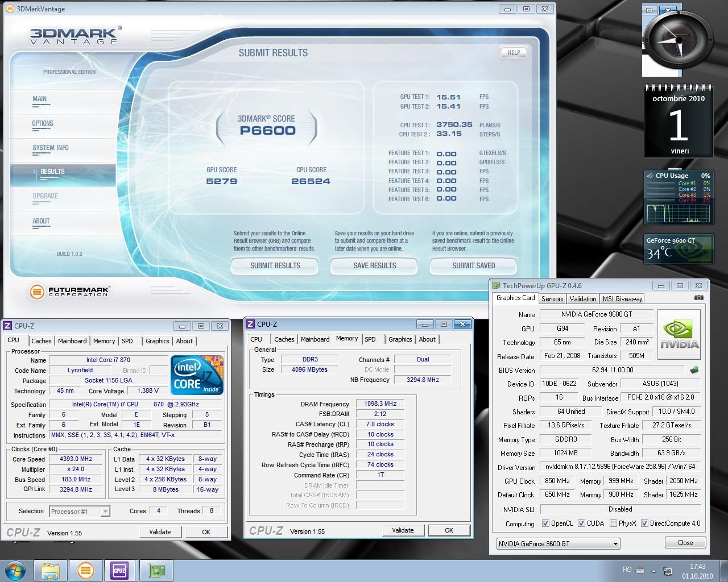Click the RO language indicator in taskbar
Viewport: 728px width, 582px height.
tap(627, 569)
